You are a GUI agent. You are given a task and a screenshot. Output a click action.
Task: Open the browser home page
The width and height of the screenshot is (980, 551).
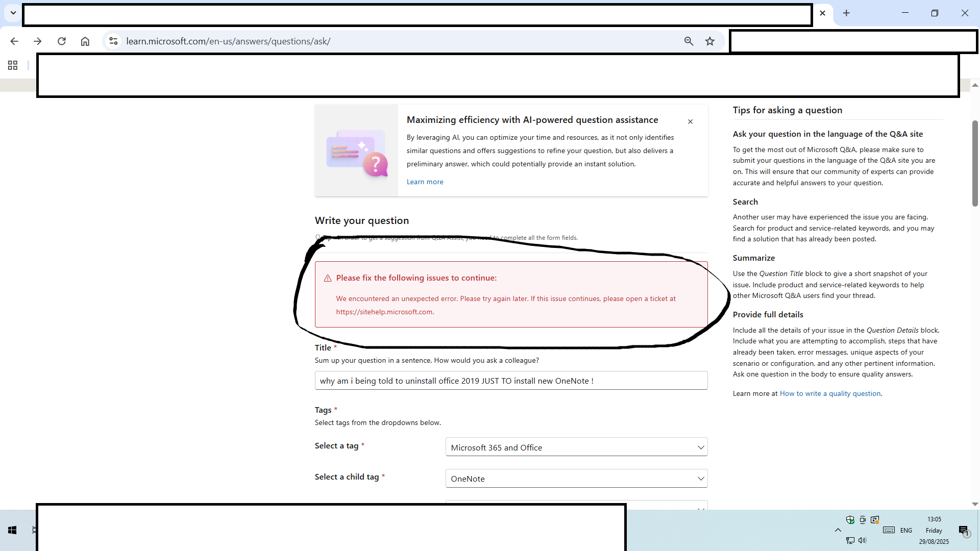pyautogui.click(x=85, y=41)
